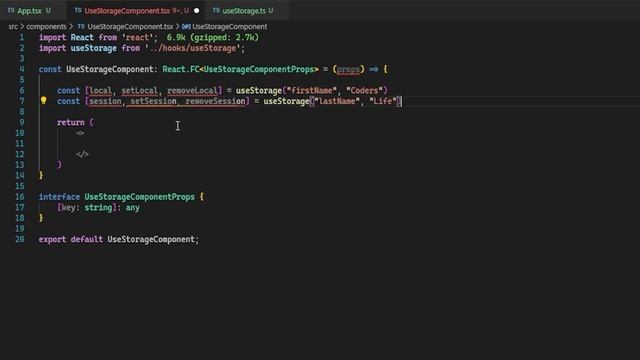This screenshot has height=360, width=640.
Task: Click the 'removeLocal' variable on line 6
Action: pyautogui.click(x=193, y=91)
